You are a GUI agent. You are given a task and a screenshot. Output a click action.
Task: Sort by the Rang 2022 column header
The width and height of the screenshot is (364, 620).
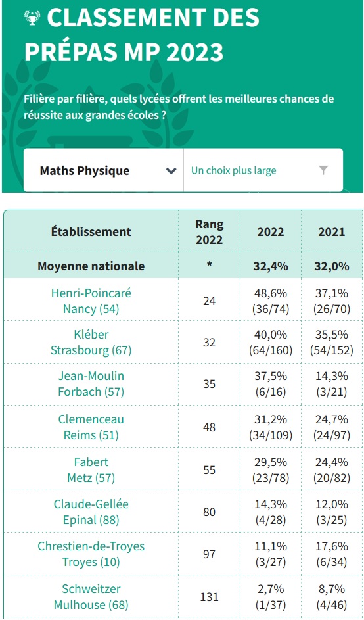tap(209, 231)
